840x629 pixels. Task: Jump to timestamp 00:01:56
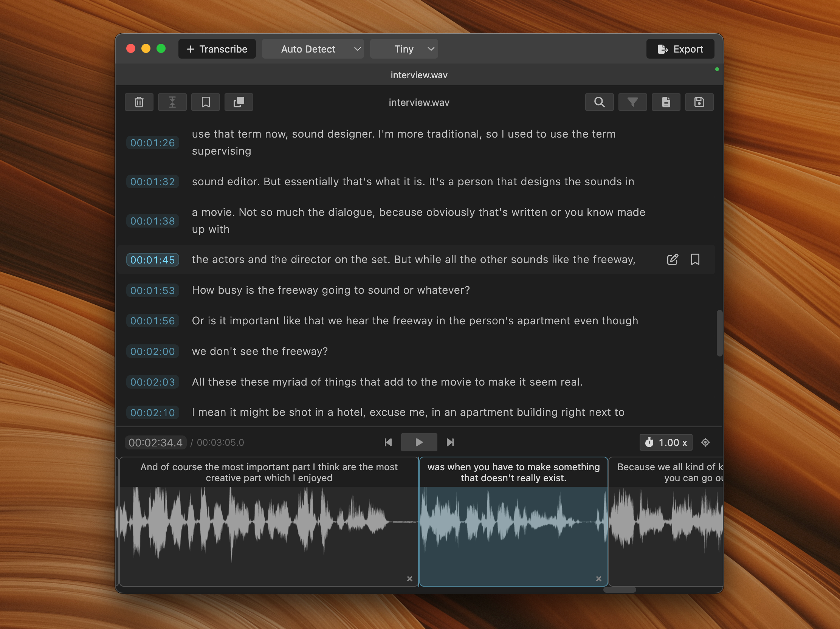click(x=152, y=321)
